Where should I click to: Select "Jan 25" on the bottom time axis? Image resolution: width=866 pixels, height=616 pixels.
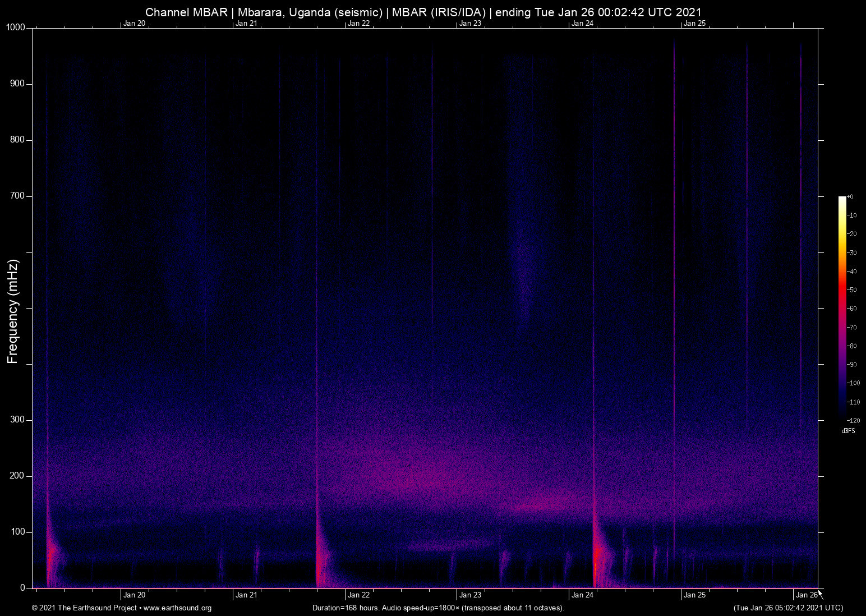(694, 595)
